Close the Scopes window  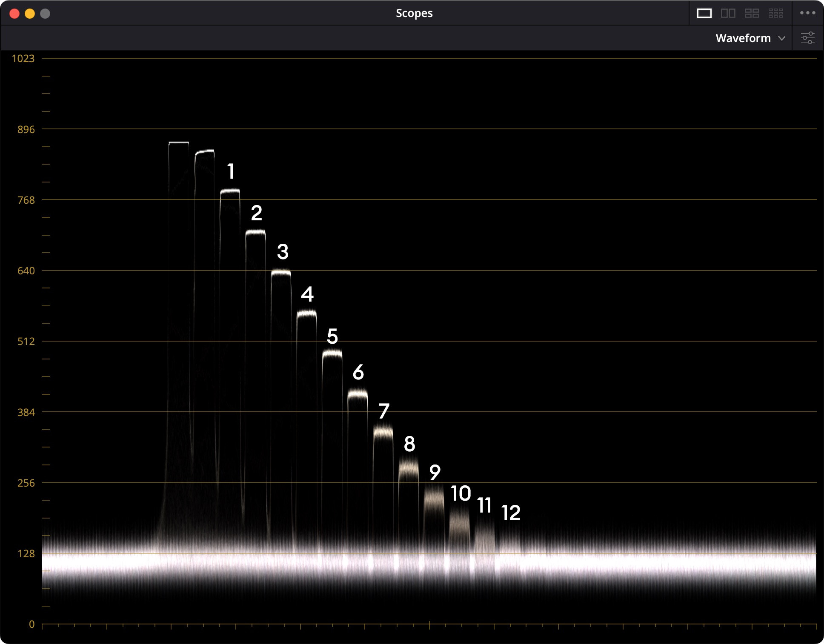tap(14, 14)
